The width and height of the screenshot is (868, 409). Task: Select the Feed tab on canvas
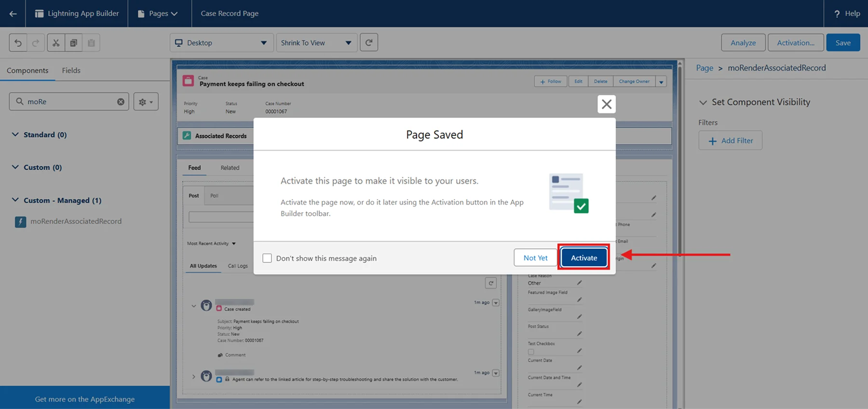tap(194, 168)
